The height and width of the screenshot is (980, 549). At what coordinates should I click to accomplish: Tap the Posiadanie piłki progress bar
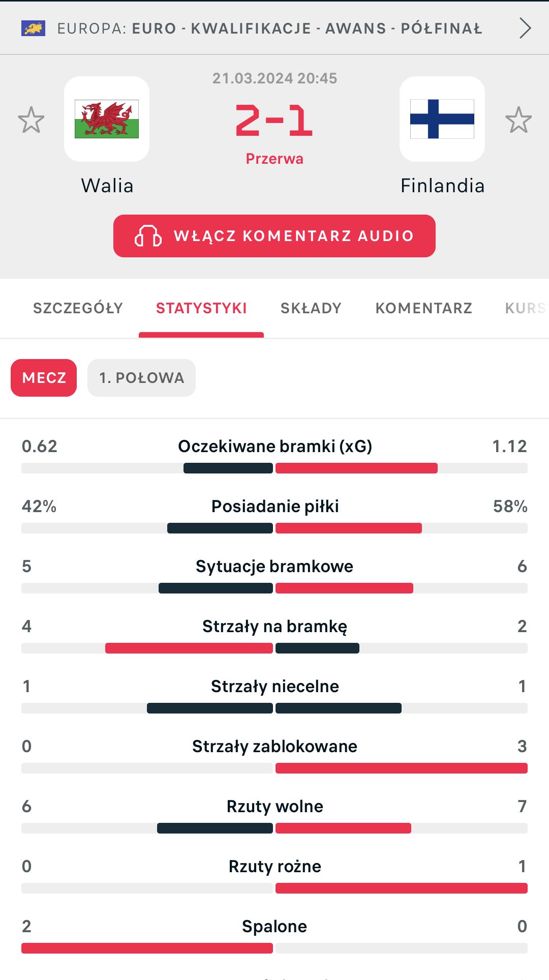[274, 528]
